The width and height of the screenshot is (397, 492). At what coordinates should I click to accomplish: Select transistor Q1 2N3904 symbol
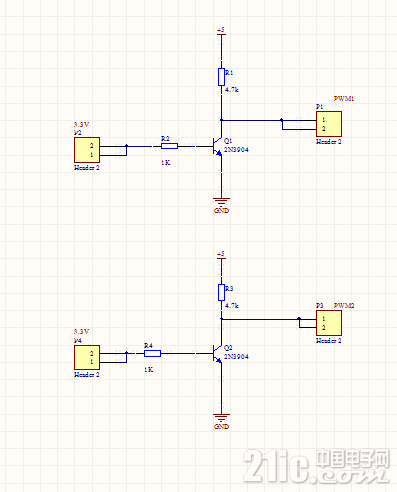tap(217, 146)
